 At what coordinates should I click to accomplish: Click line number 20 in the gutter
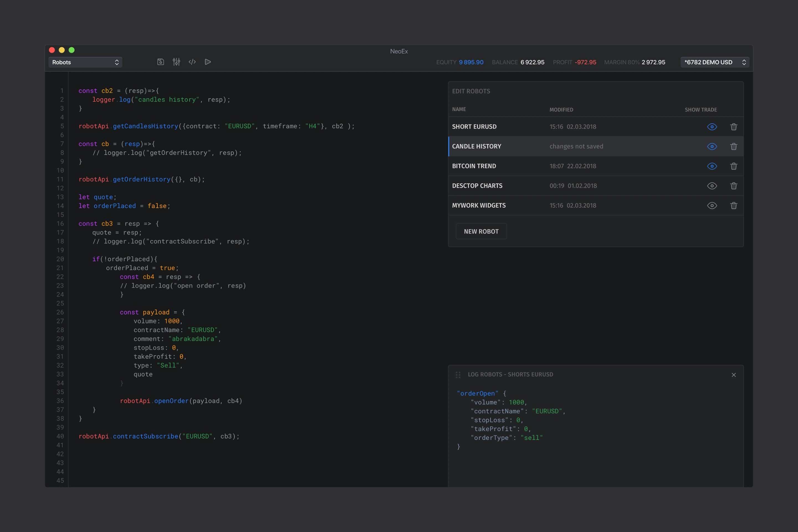(60, 259)
